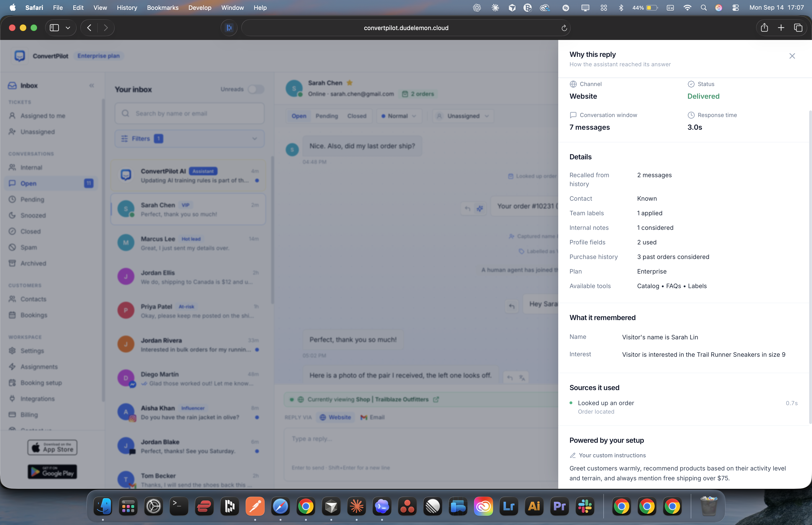Collapse the Inbox sidebar with double chevron
This screenshot has width=812, height=525.
(x=92, y=86)
